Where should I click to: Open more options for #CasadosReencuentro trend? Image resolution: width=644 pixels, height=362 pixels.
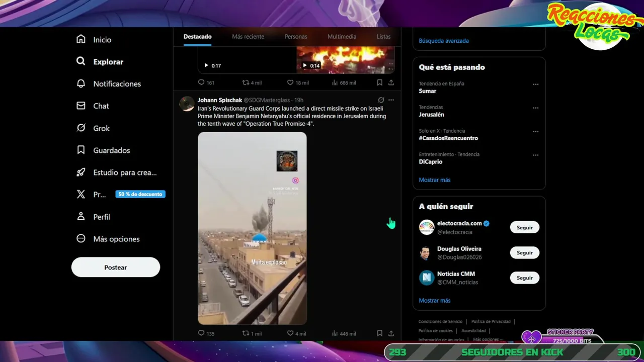pos(536,132)
